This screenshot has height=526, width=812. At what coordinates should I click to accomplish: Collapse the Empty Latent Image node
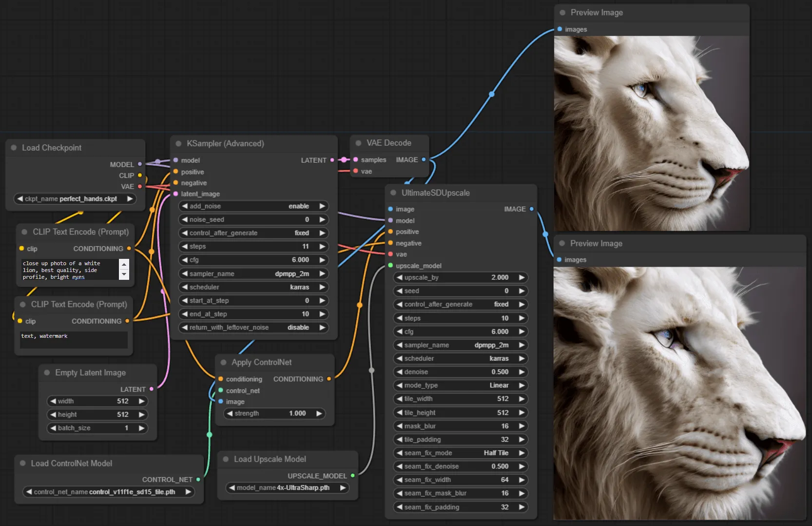click(47, 373)
